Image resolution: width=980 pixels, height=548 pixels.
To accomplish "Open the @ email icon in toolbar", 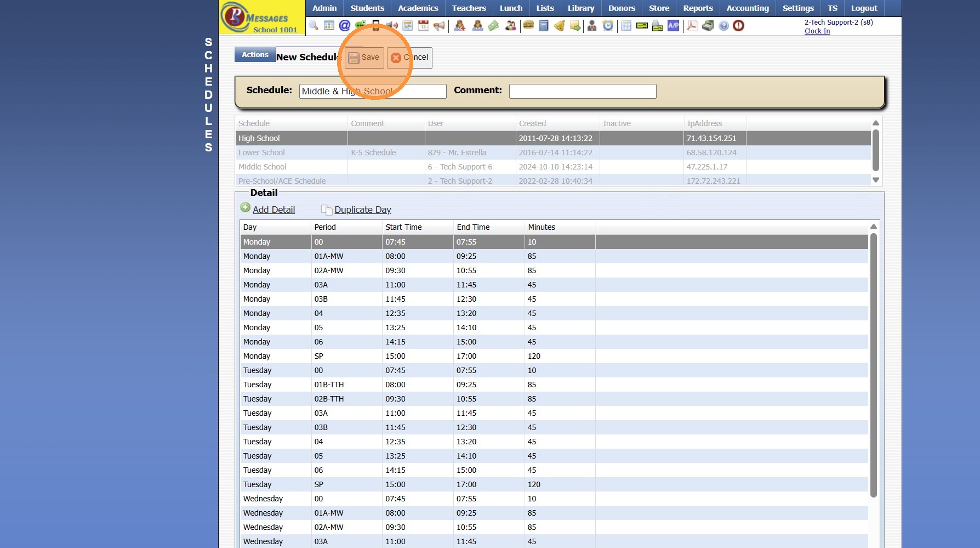I will [345, 26].
